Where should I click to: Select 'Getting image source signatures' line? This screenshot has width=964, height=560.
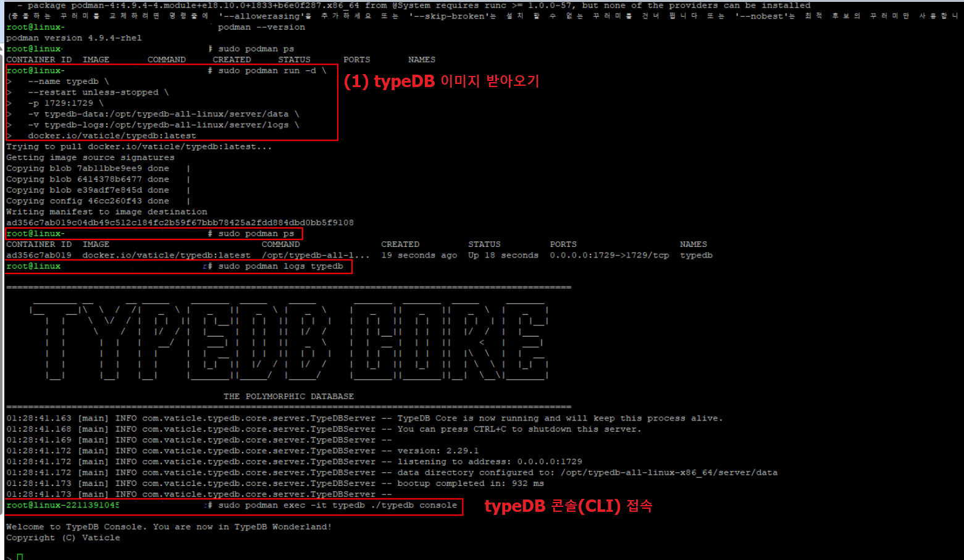pyautogui.click(x=90, y=158)
